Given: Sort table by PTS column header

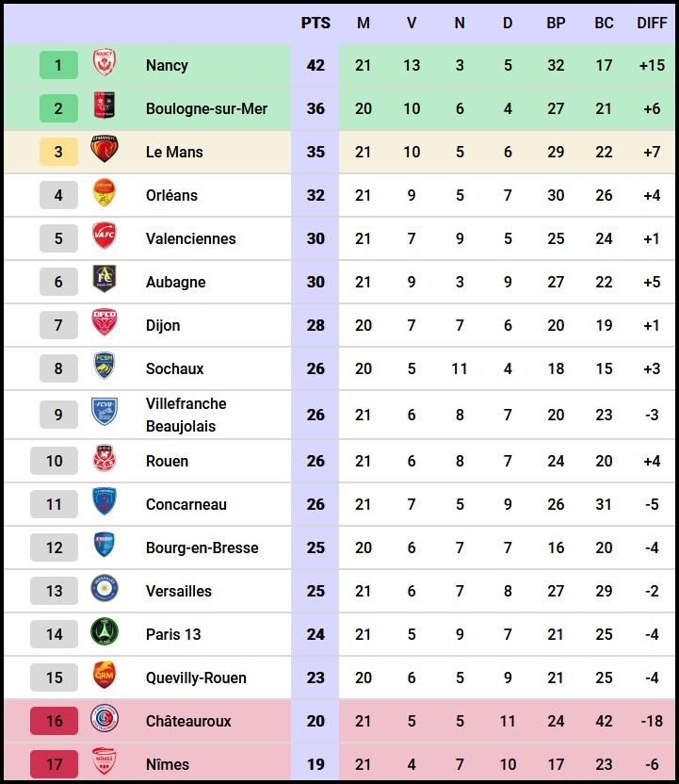Looking at the screenshot, I should point(315,23).
